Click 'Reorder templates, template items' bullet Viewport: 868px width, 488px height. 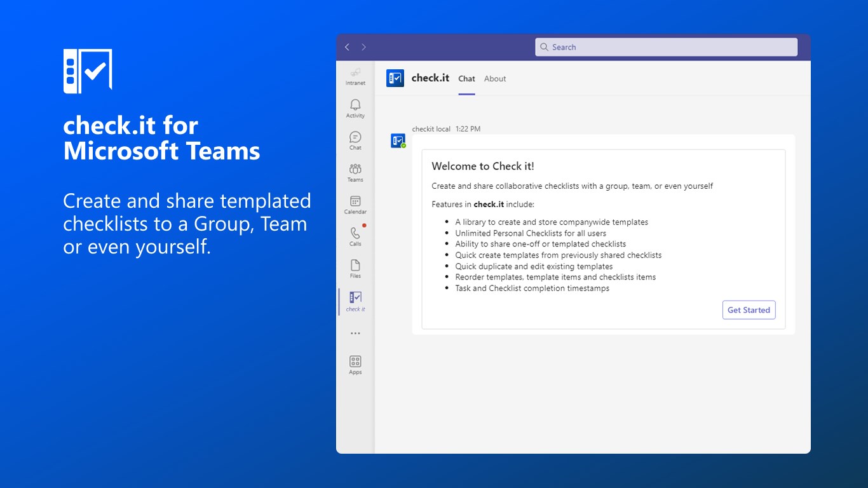tap(555, 277)
